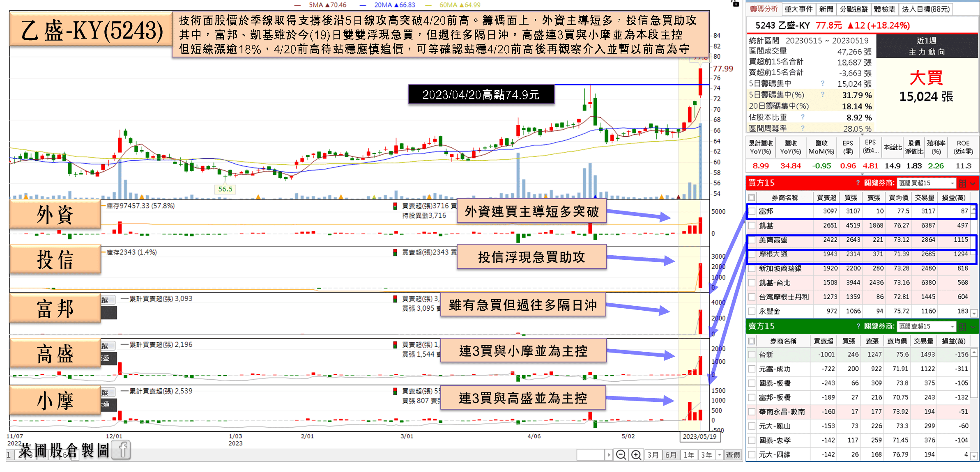Tick the 新加坡商瑞銀 broker checkbox
The width and height of the screenshot is (980, 472).
click(x=752, y=268)
